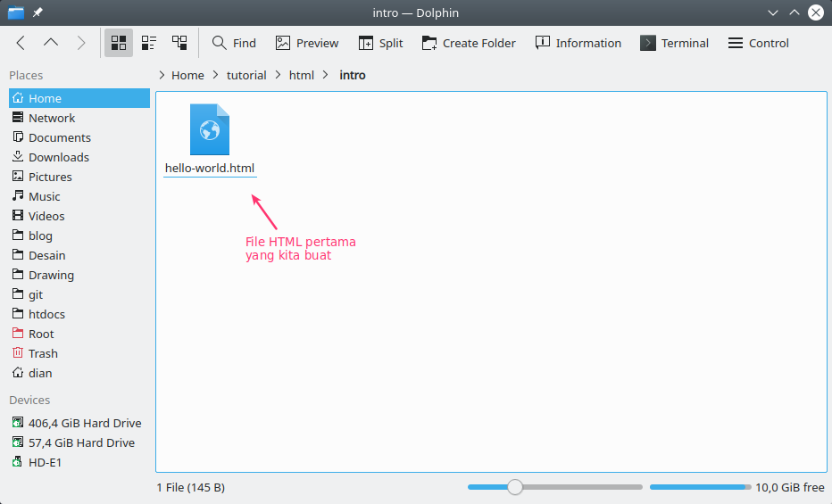Click the Home breadcrumb

(x=187, y=75)
